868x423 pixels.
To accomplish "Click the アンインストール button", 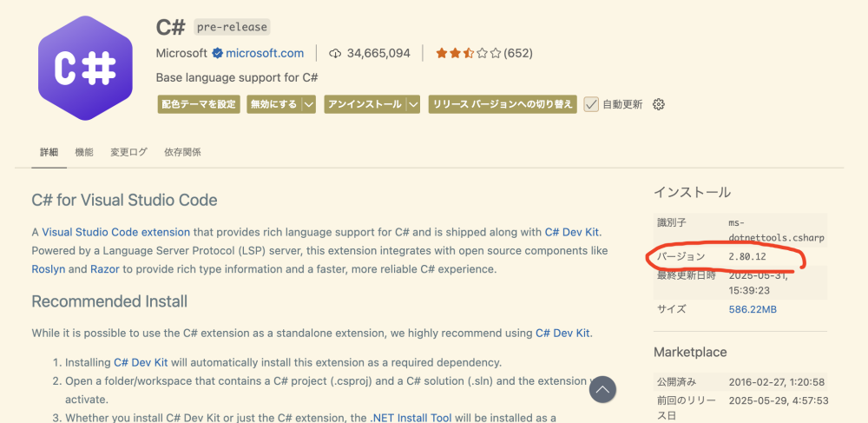I will click(365, 104).
